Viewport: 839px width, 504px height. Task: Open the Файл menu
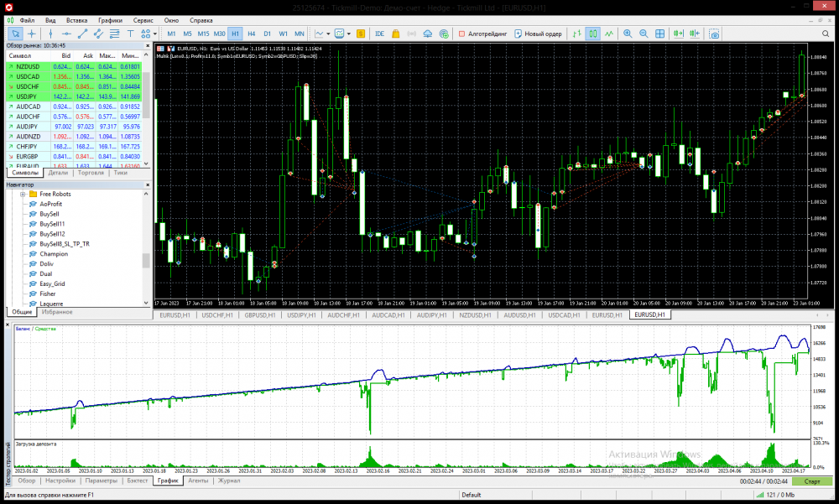(28, 20)
